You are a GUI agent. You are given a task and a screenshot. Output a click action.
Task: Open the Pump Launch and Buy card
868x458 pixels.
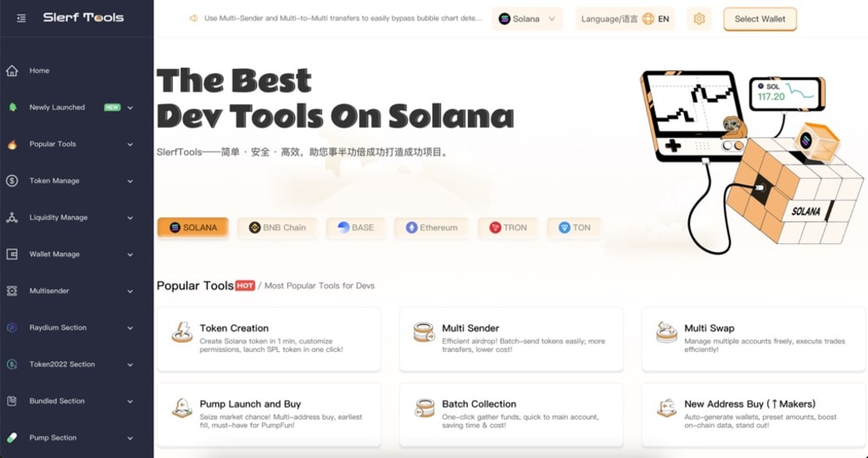point(269,415)
